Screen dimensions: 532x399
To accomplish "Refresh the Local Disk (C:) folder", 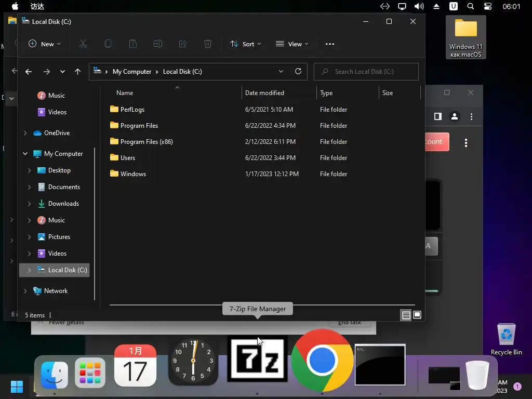I will click(x=298, y=71).
